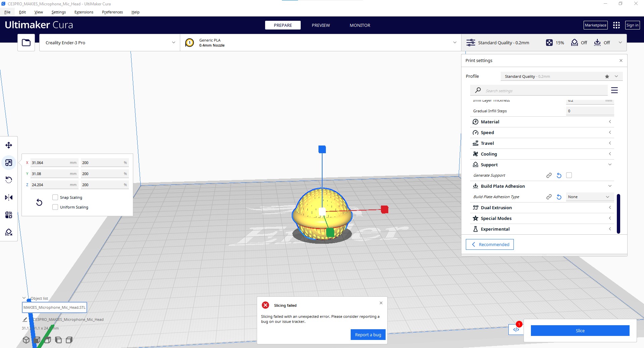Open Per Model Settings tool
Image resolution: width=644 pixels, height=348 pixels.
click(x=9, y=215)
